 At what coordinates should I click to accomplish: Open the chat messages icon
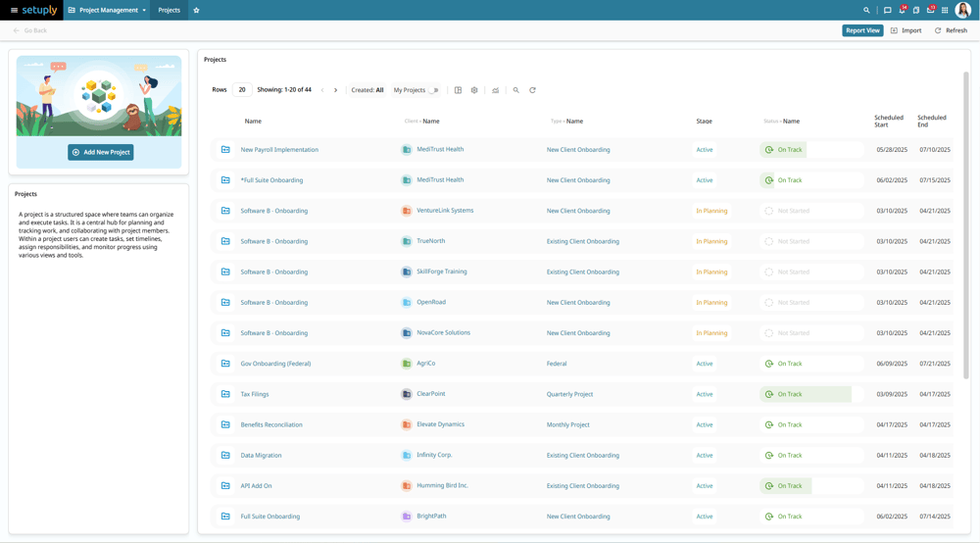click(x=887, y=10)
